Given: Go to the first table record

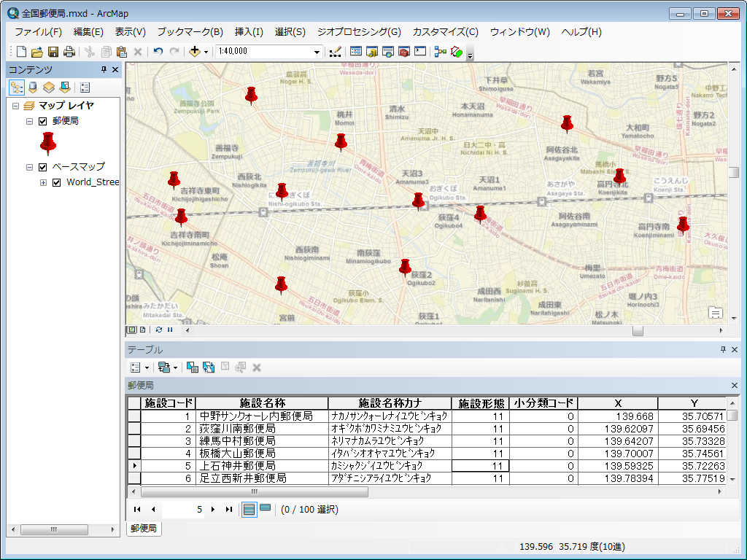Looking at the screenshot, I should pyautogui.click(x=137, y=509).
